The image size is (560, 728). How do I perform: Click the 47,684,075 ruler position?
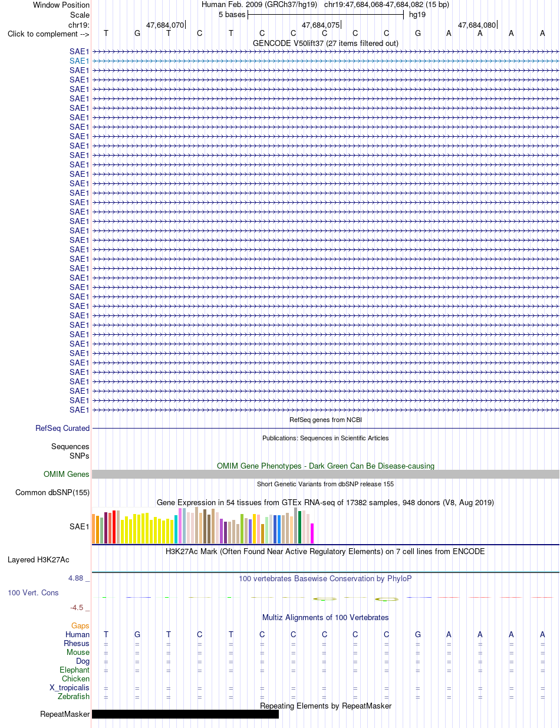(x=321, y=25)
